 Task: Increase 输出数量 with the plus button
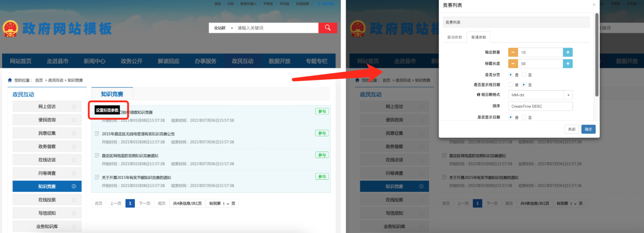coord(568,52)
